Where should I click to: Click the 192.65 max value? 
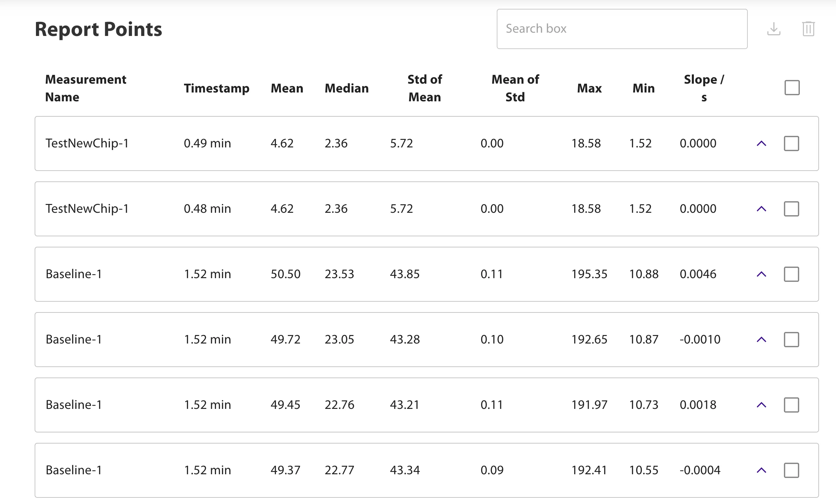[589, 339]
